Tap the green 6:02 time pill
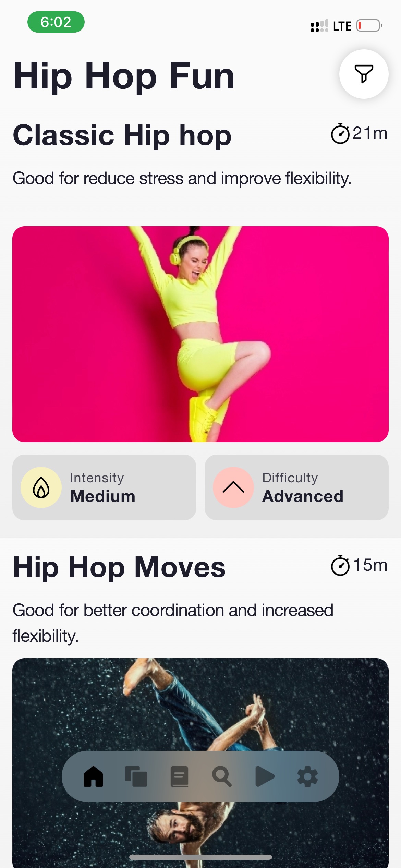Viewport: 401px width, 868px height. tap(56, 22)
